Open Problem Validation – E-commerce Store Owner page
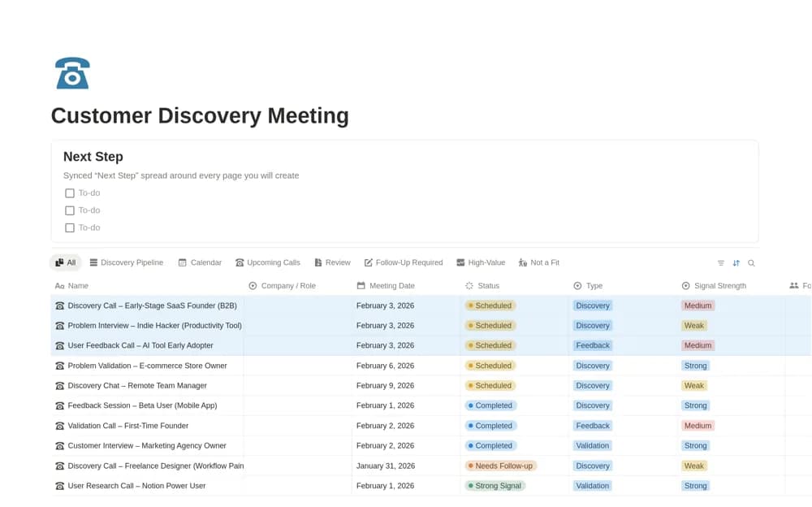The image size is (812, 507). coord(147,366)
